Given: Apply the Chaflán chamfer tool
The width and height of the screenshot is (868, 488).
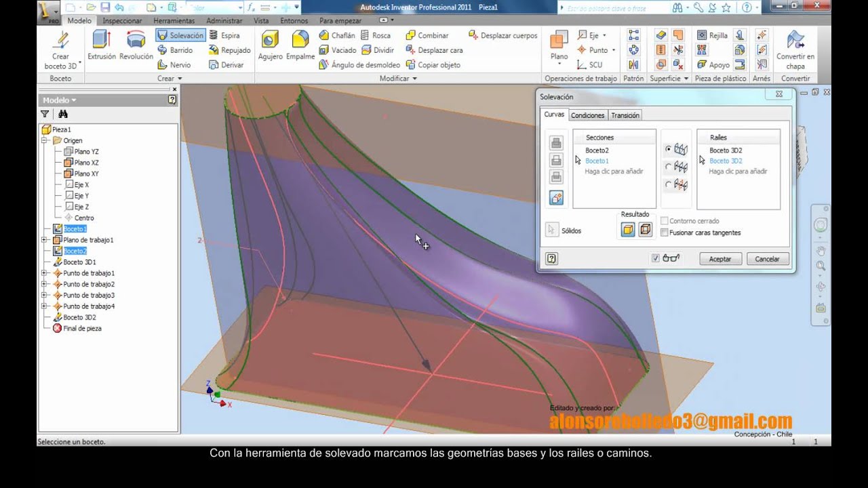Looking at the screenshot, I should [336, 35].
